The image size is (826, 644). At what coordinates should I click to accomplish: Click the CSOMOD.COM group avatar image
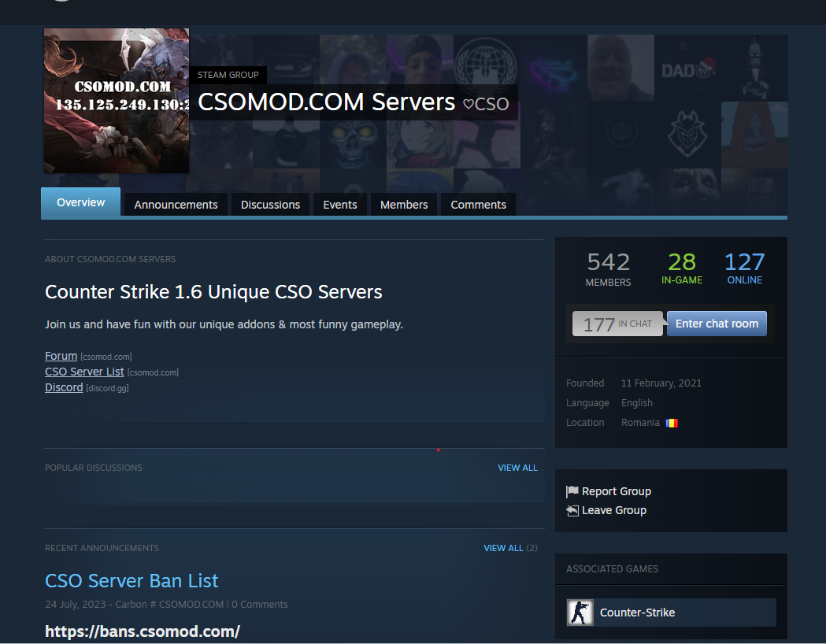[117, 101]
